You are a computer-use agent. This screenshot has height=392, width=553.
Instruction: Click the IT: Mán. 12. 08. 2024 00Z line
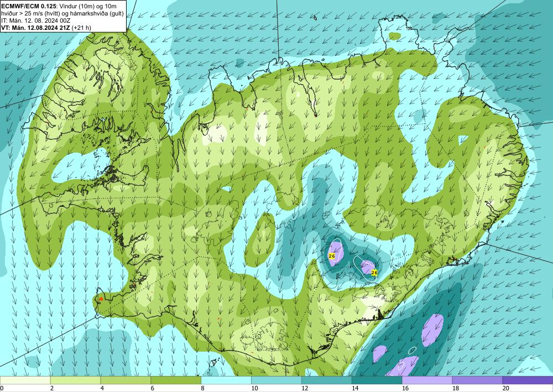[35, 20]
